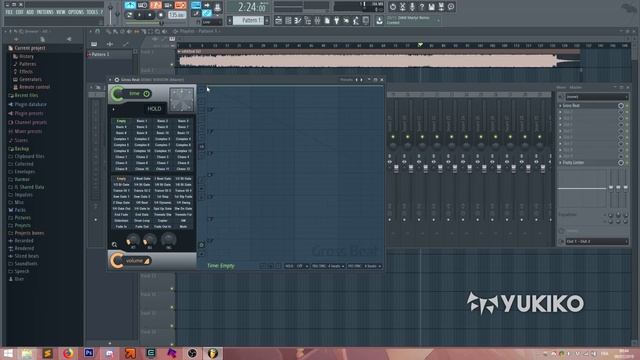
Task: Open the OPTIONS menu
Action: (76, 12)
